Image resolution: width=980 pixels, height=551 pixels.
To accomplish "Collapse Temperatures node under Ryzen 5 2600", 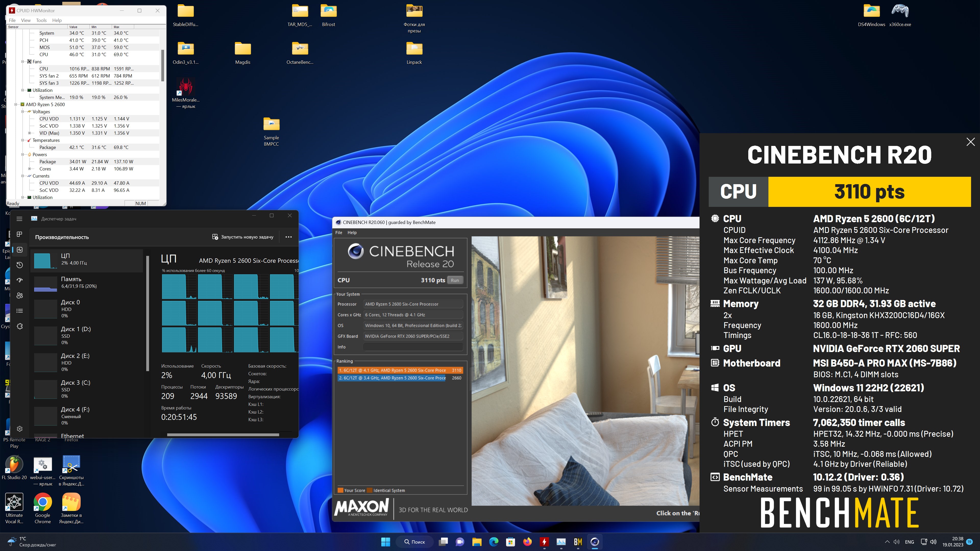I will [x=23, y=140].
